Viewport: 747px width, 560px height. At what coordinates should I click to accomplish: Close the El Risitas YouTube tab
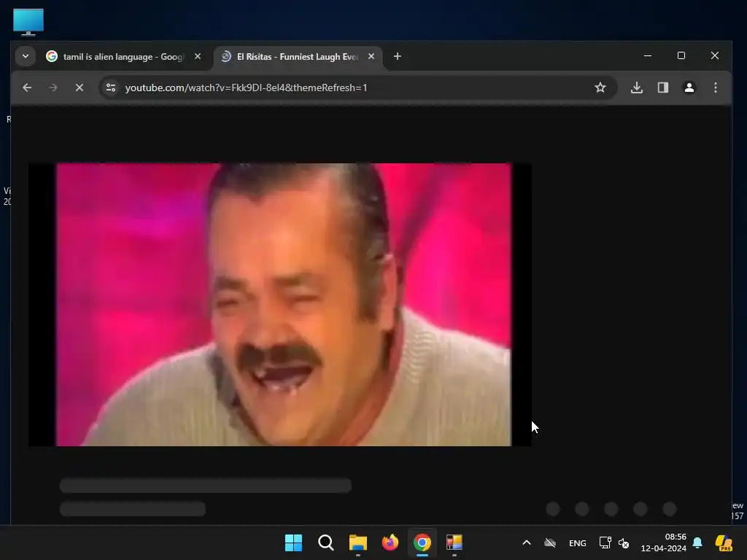(371, 56)
